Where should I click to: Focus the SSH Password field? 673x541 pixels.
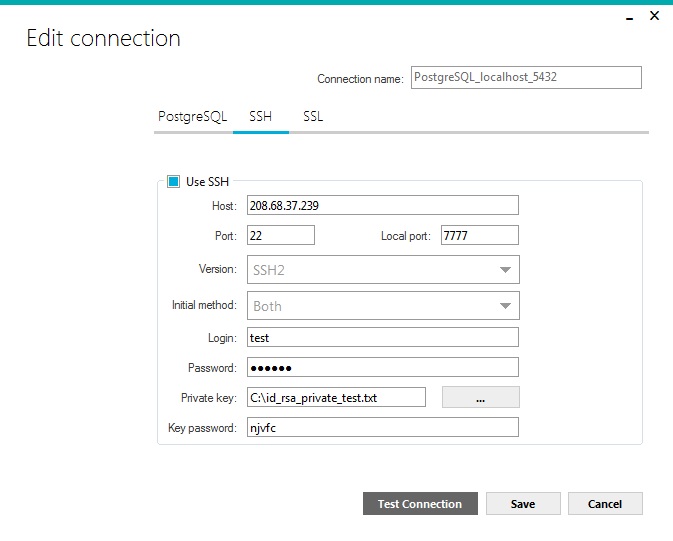(383, 368)
